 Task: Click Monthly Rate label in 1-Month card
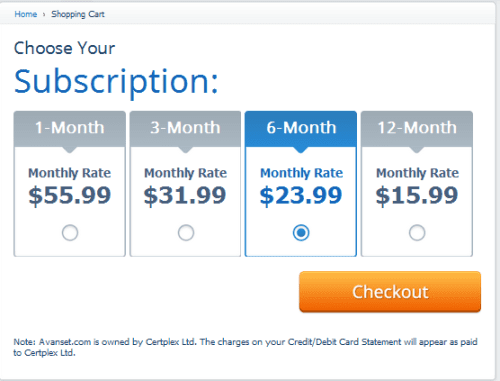(70, 173)
